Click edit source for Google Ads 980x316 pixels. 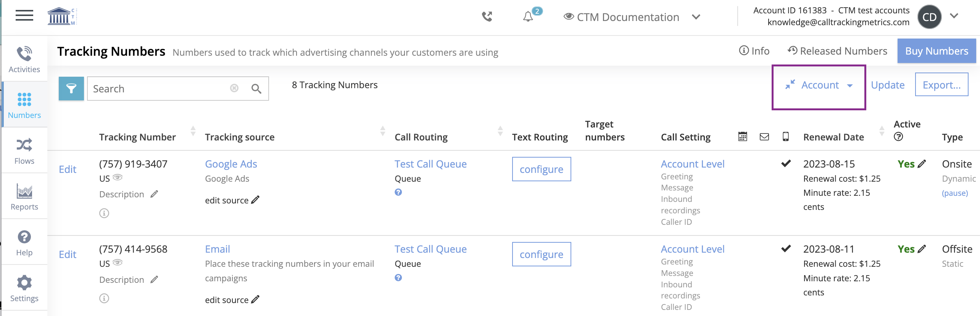232,200
